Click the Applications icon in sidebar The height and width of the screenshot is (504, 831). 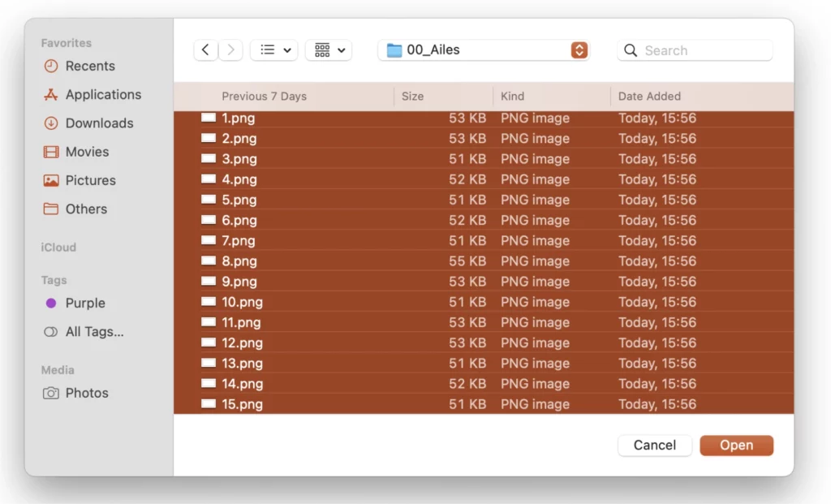pos(51,94)
